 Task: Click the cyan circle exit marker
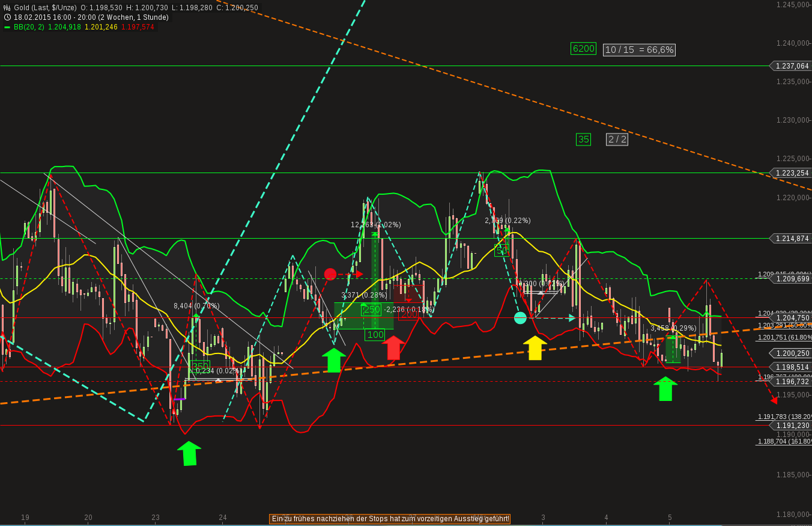[x=520, y=317]
